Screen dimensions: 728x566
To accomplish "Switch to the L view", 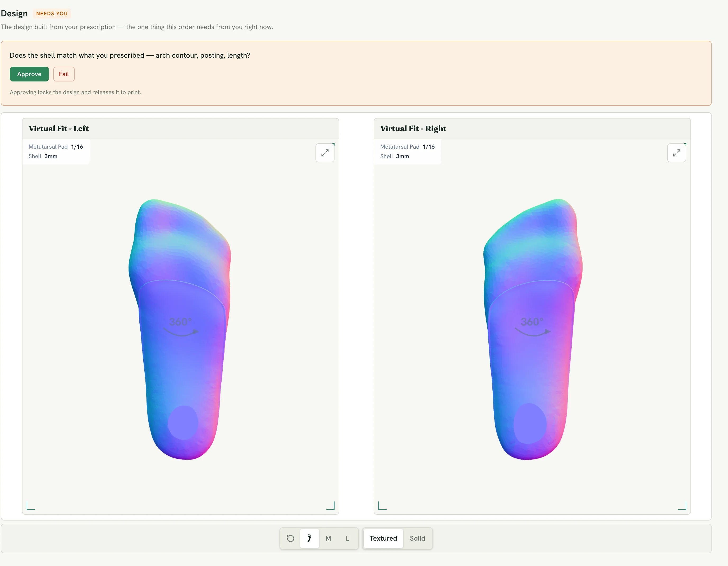I will tap(347, 538).
